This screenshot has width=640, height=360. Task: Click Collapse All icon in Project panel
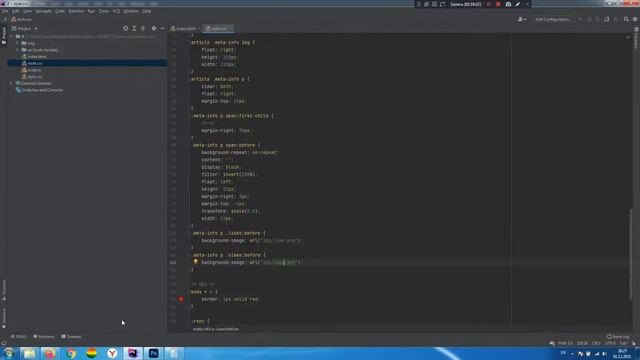coord(143,29)
